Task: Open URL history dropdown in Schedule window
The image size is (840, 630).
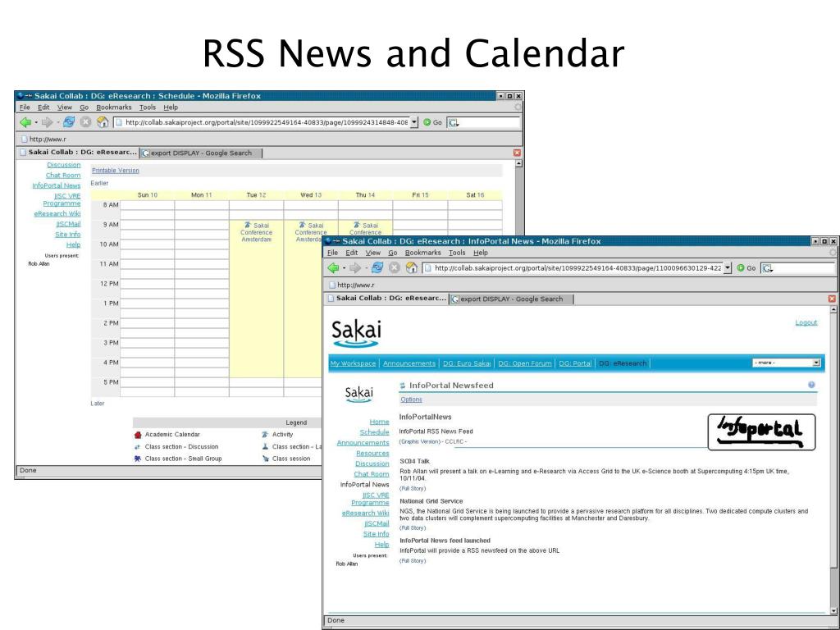Action: pyautogui.click(x=414, y=123)
